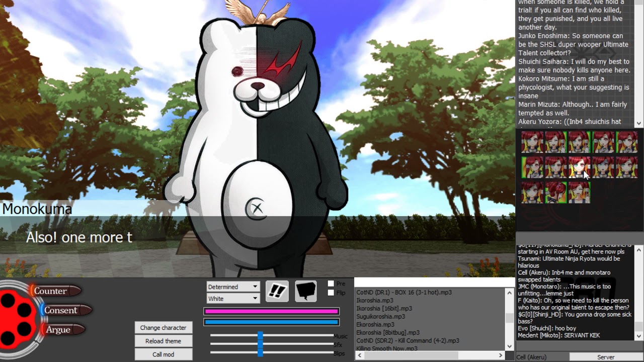Click the Cell (Akeru) name field
644x362 pixels.
[x=542, y=357]
